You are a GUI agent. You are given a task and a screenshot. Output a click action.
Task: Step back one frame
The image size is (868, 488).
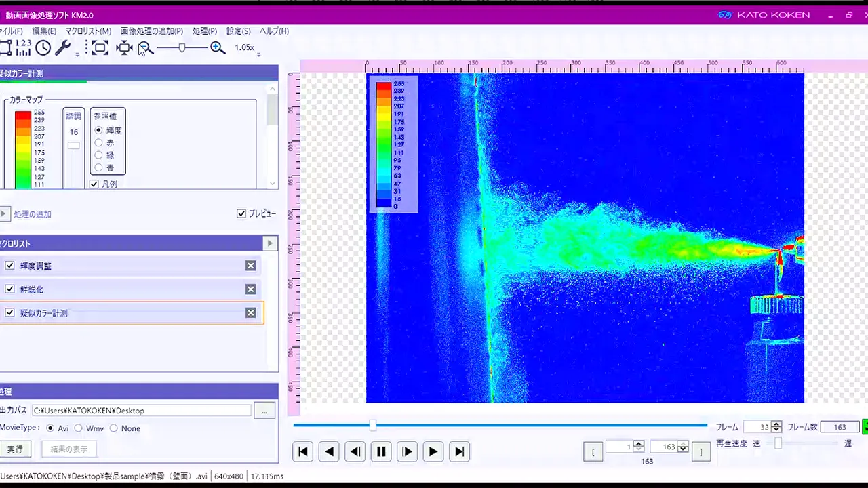355,451
